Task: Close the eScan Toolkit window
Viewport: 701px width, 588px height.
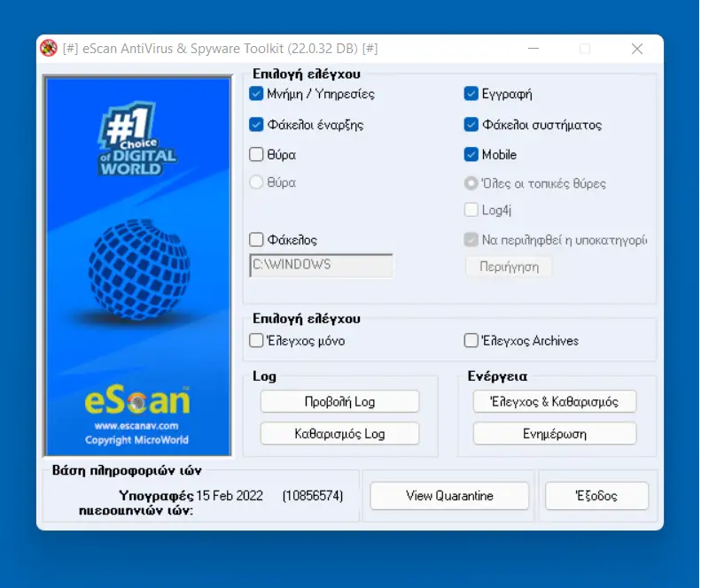Action: pos(637,48)
